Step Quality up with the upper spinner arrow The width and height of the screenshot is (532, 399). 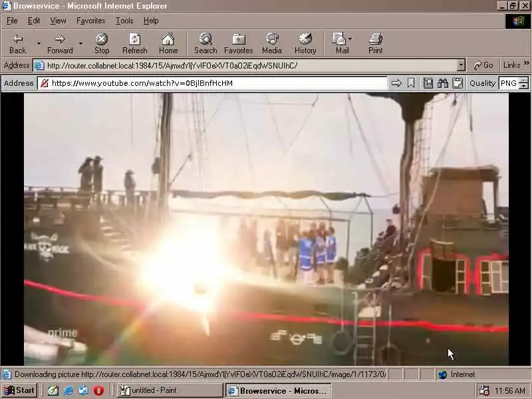click(x=524, y=80)
